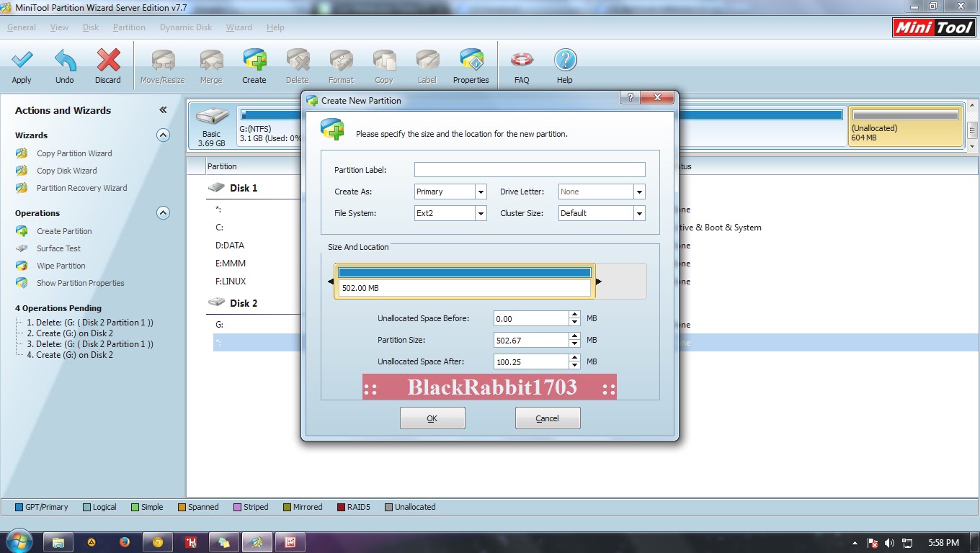Select pending operation 1 Delete G: entry
This screenshot has width=980, height=553.
90,323
